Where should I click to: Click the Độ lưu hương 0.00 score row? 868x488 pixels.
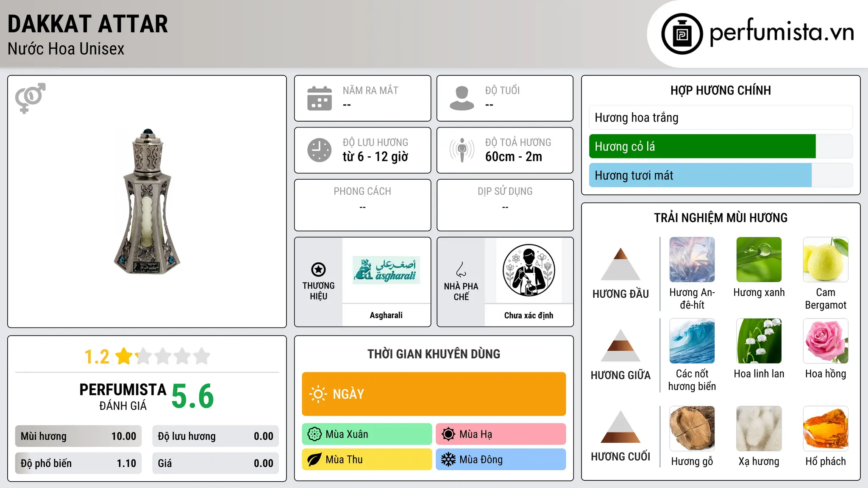tap(215, 436)
